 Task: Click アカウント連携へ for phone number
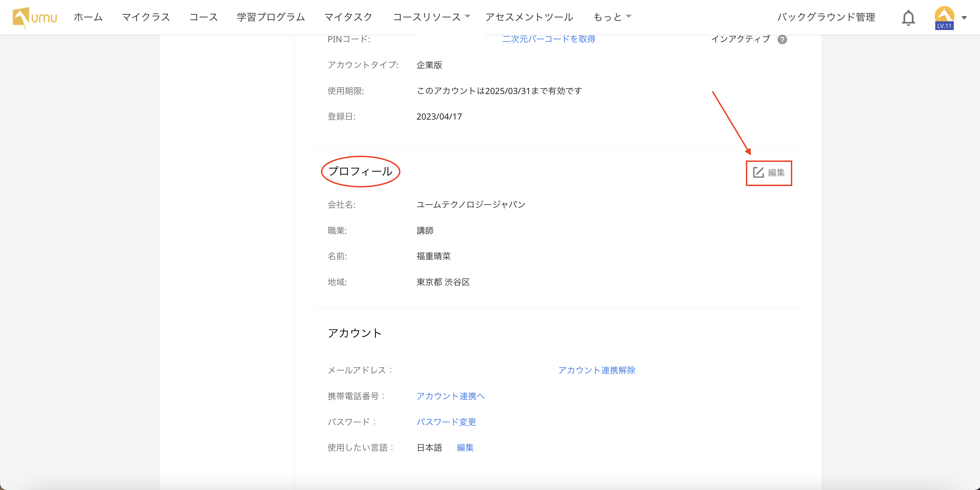click(450, 396)
